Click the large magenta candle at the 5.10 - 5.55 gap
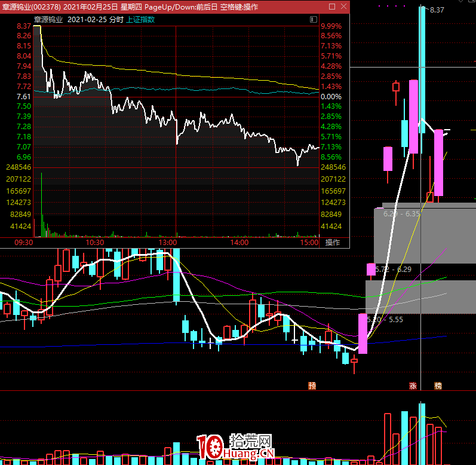This screenshot has height=465, width=476. (x=363, y=334)
